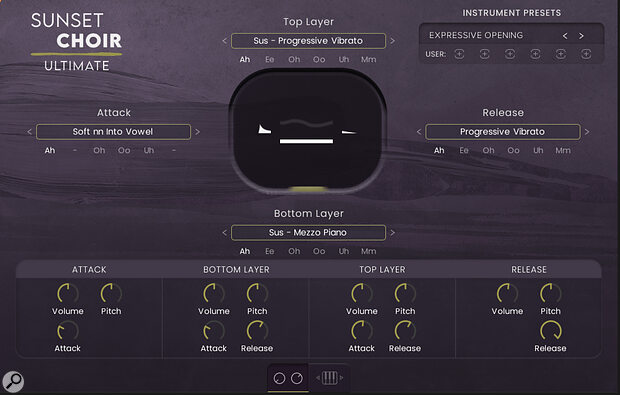Click the RELEASE section Pitch knob

point(551,293)
